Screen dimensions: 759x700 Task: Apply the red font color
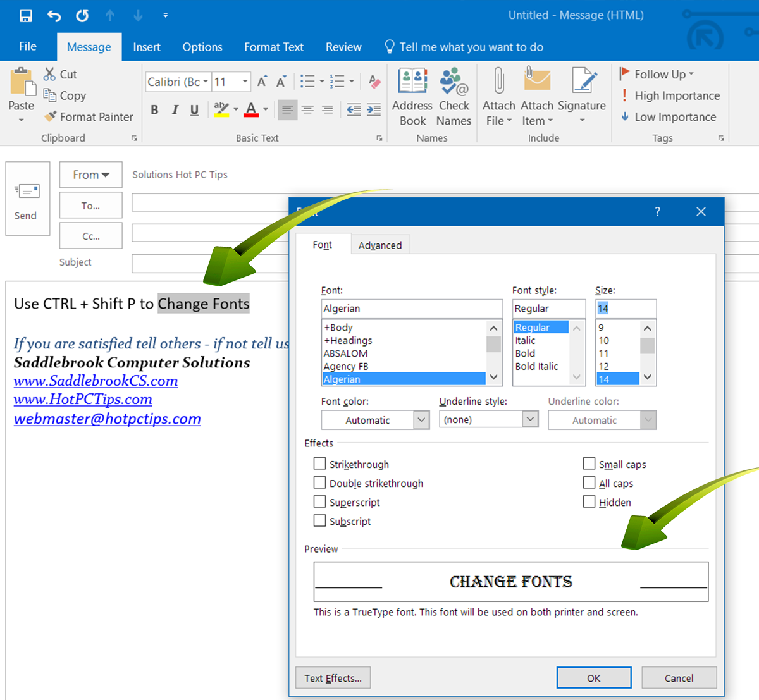(251, 110)
